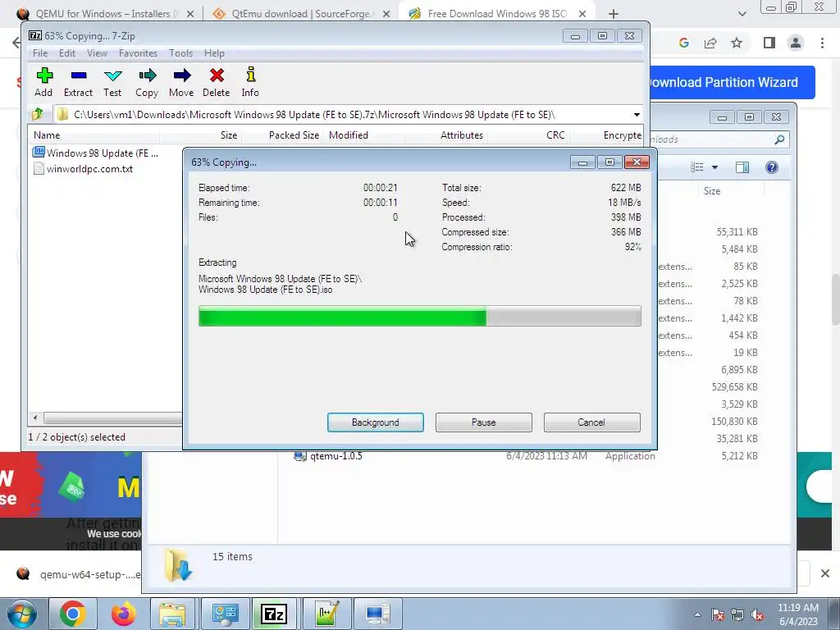This screenshot has height=630, width=840.
Task: Click the share page icon in Chrome
Action: (x=710, y=43)
